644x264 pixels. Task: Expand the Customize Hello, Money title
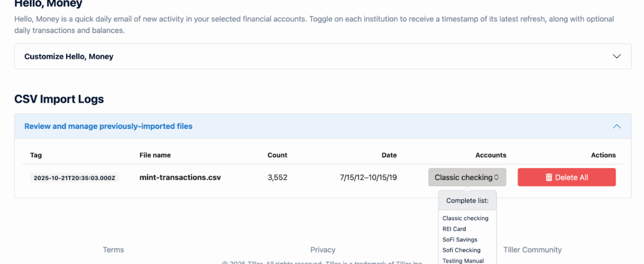coord(69,57)
